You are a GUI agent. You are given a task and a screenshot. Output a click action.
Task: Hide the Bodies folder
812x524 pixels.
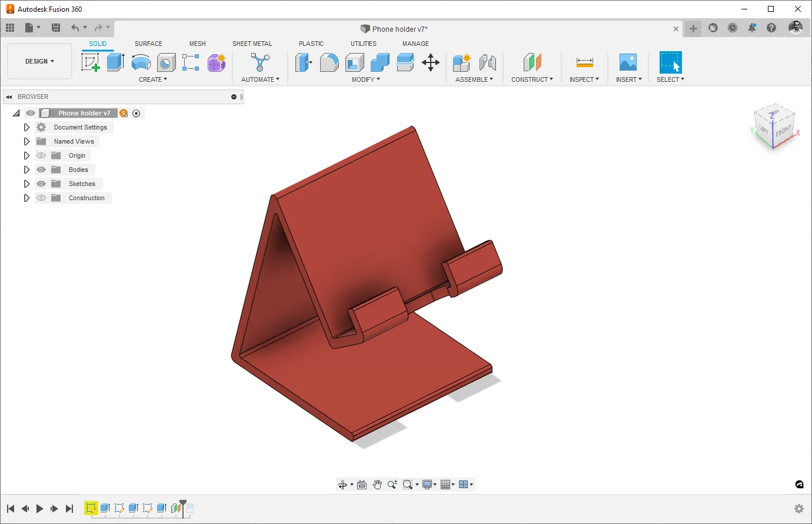pyautogui.click(x=41, y=170)
